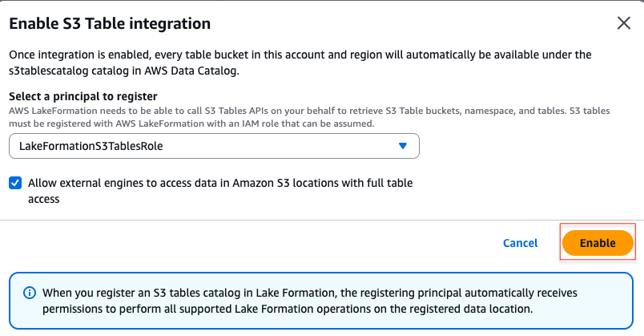Click the "Select a principal to register" label
The height and width of the screenshot is (336, 644).
point(83,96)
